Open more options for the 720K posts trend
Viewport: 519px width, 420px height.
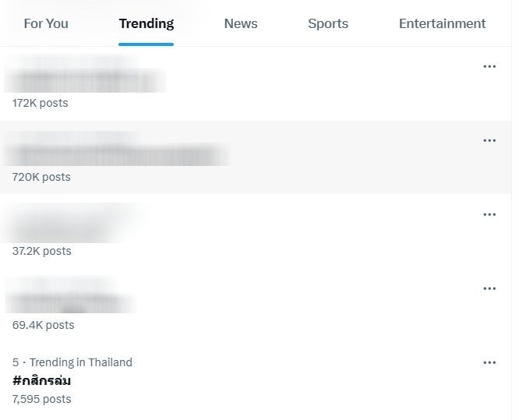(x=489, y=141)
